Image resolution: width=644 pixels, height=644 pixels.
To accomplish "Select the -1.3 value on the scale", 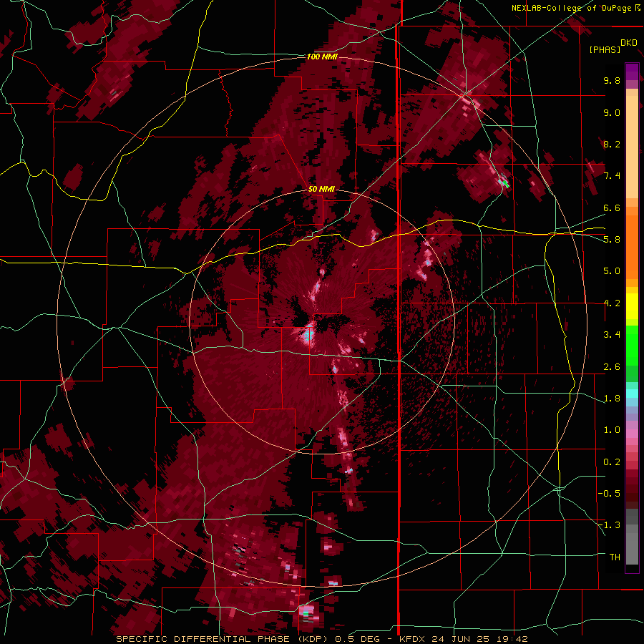I will [x=609, y=525].
